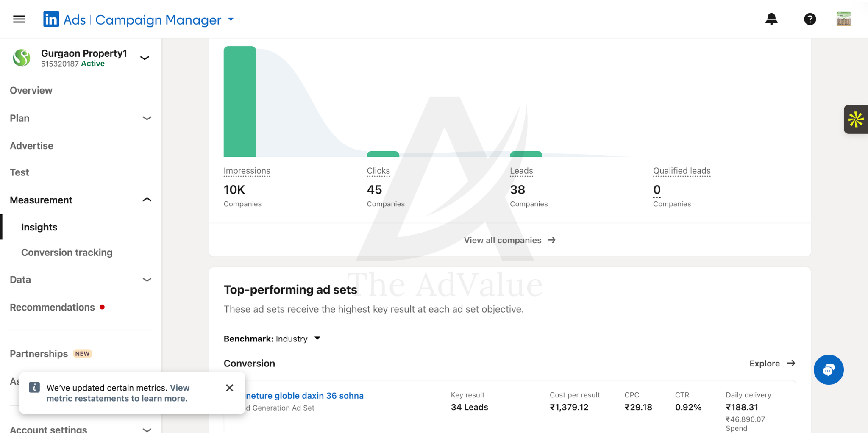Click the LinkedIn logo icon
The height and width of the screenshot is (433, 868).
pyautogui.click(x=51, y=19)
